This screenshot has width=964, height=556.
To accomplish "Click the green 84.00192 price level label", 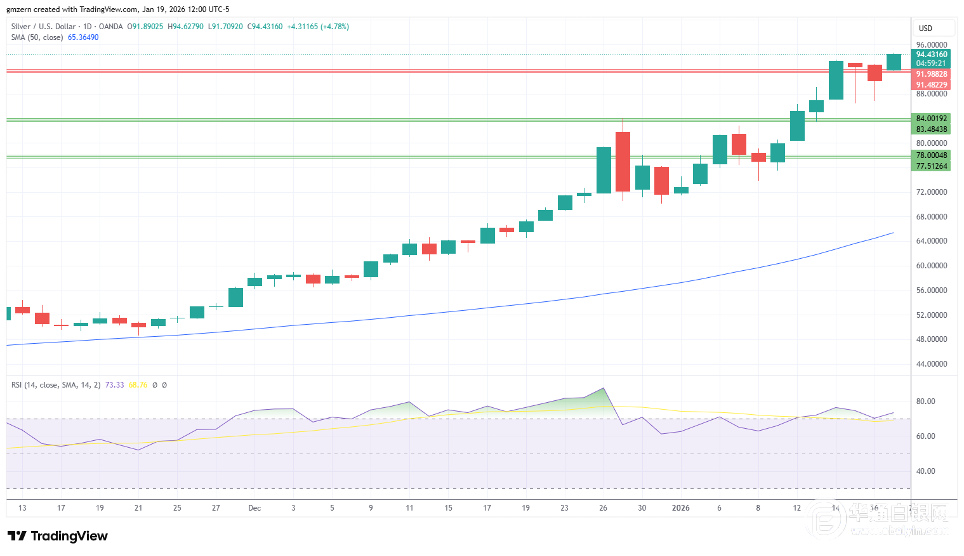I will pyautogui.click(x=932, y=118).
